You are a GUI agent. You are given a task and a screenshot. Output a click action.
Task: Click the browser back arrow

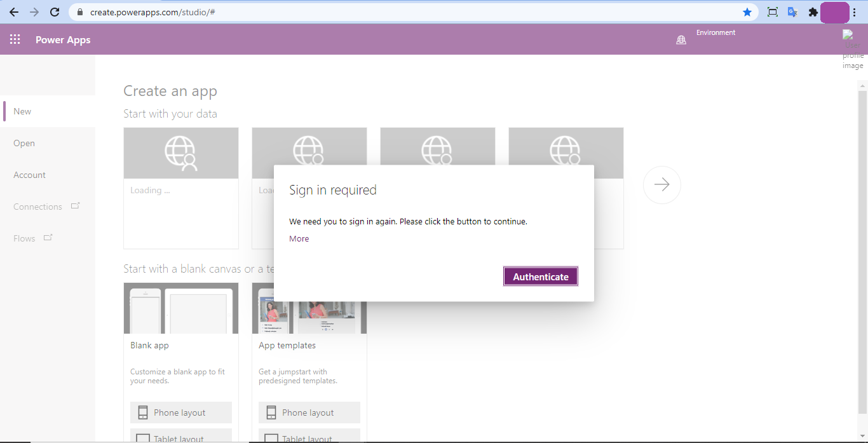[14, 11]
